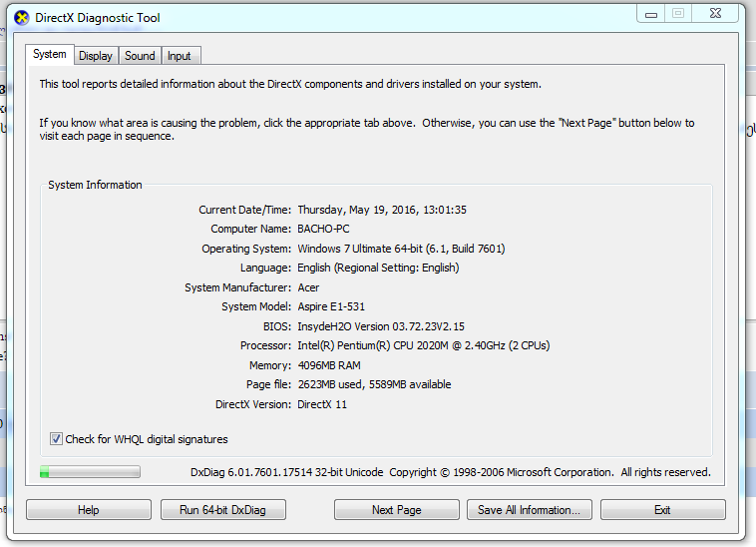
Task: Click the date value Thursday, May 19, 2016
Action: point(357,210)
